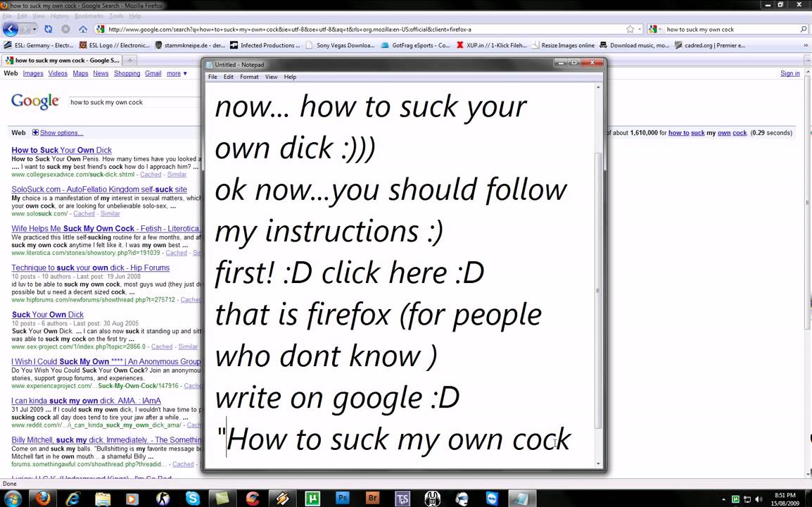Image resolution: width=812 pixels, height=507 pixels.
Task: Open the search engine picker dropdown
Action: [x=655, y=30]
